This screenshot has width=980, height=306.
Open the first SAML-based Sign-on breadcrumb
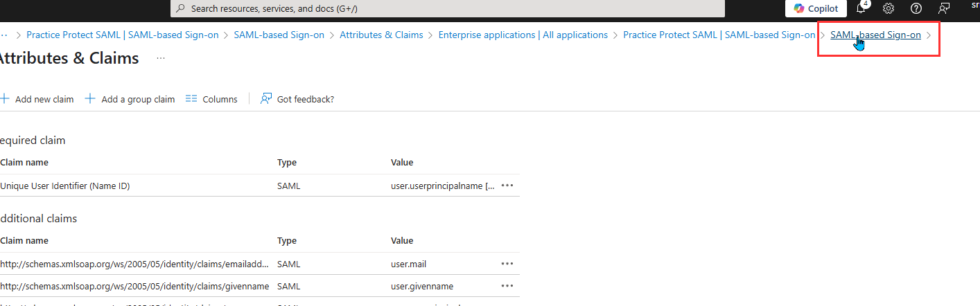279,35
